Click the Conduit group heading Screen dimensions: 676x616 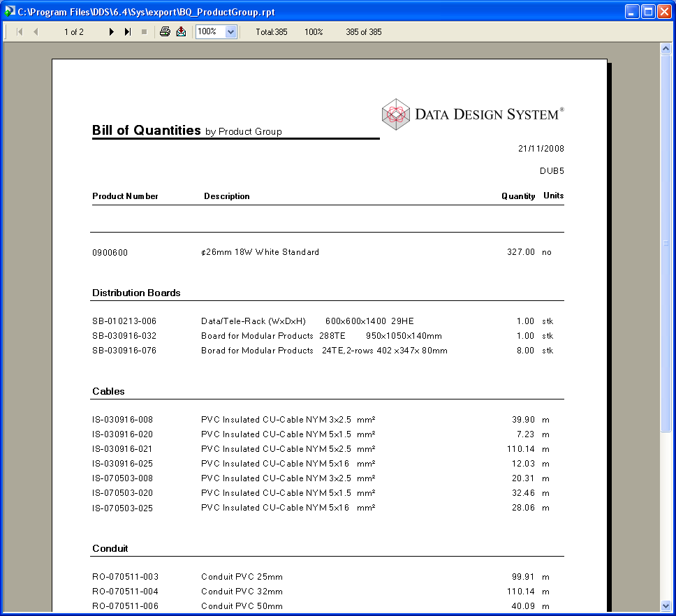point(110,548)
